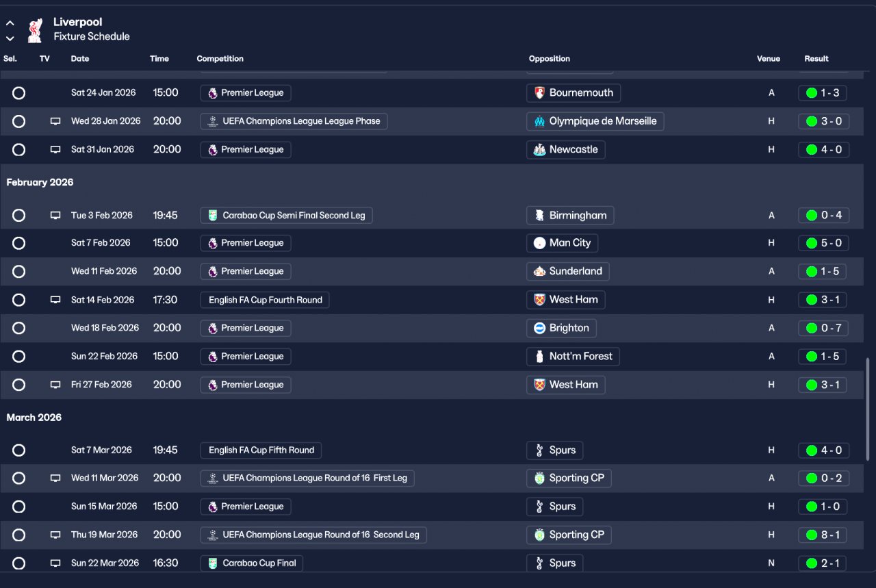Open UEFA Champions League League Phase competition
Image resolution: width=876 pixels, height=588 pixels.
coord(294,121)
